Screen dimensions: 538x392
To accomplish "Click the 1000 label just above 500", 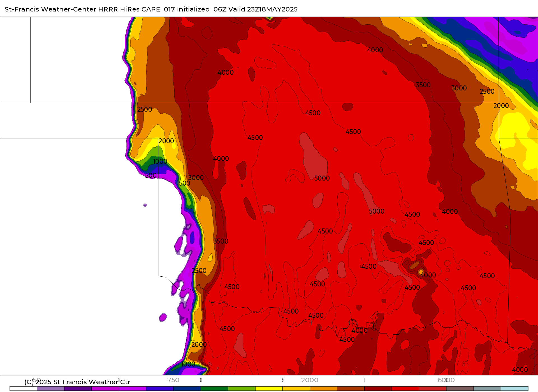I will click(x=160, y=162).
